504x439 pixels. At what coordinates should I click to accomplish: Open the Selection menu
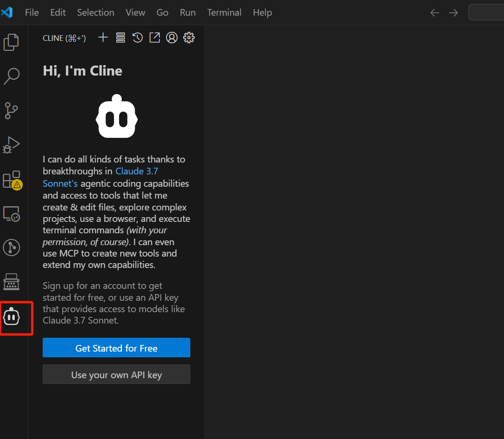[95, 12]
